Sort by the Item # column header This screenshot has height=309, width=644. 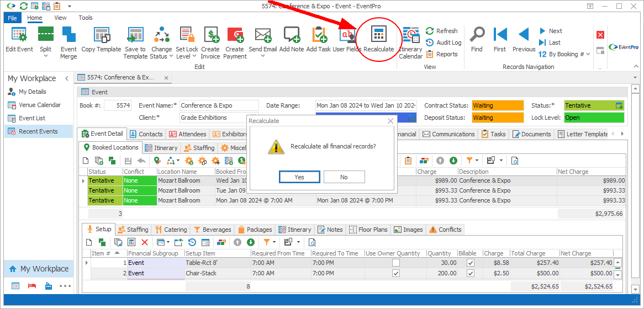tap(104, 253)
